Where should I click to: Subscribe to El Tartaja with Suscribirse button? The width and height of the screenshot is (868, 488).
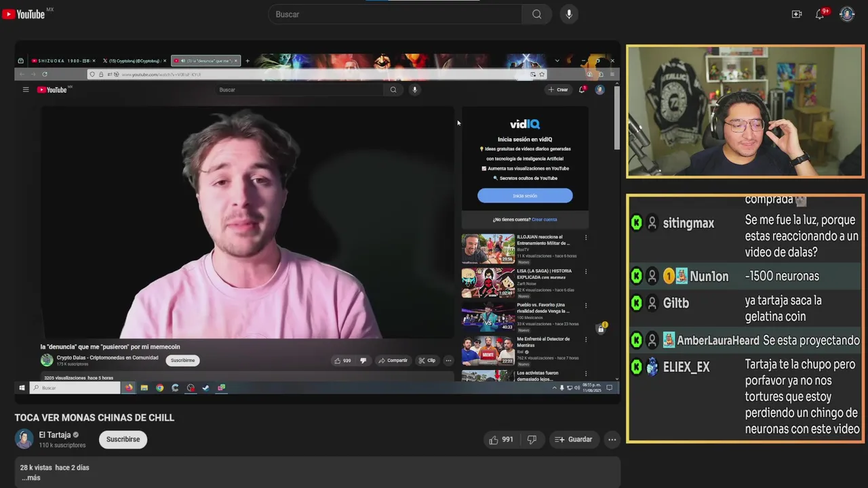pyautogui.click(x=123, y=439)
